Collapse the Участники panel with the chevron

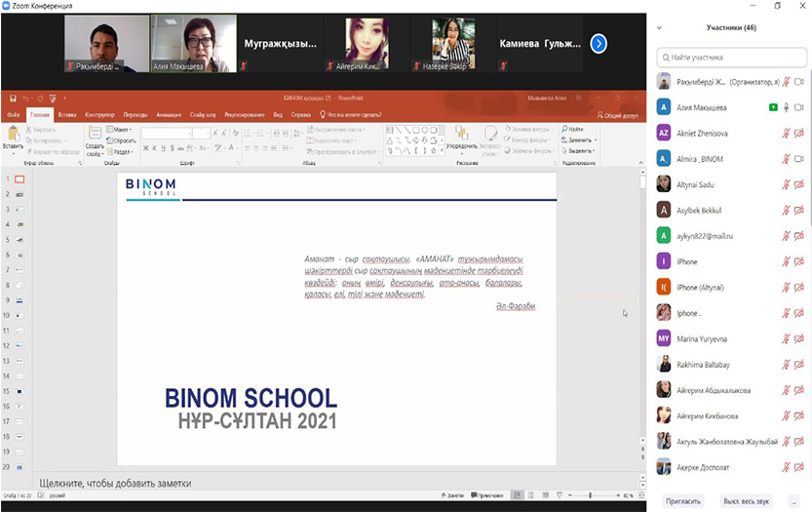tap(659, 28)
